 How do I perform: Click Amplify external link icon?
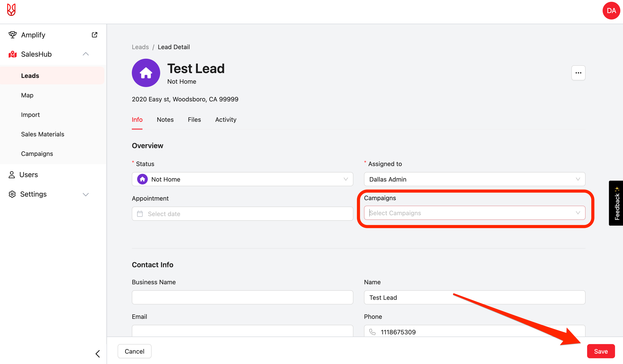[x=94, y=35]
